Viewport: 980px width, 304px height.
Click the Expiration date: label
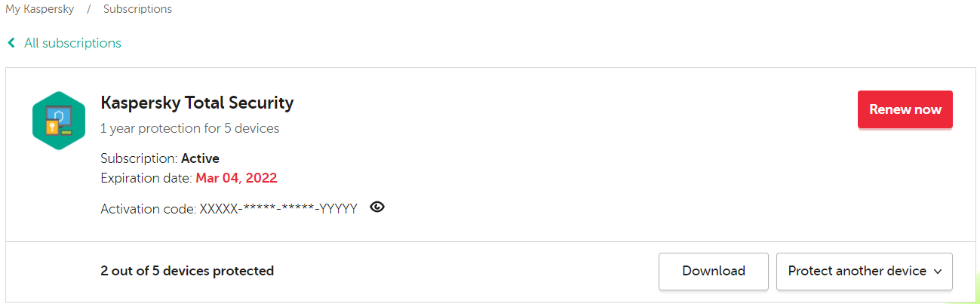point(146,179)
